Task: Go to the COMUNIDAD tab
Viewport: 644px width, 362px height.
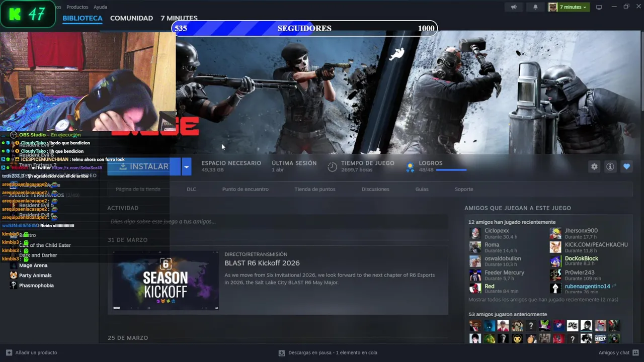Action: (x=131, y=18)
